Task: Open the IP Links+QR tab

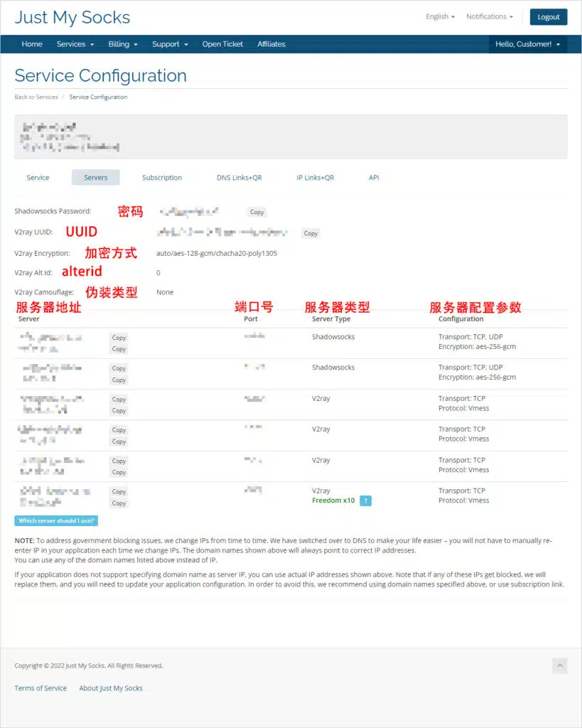Action: click(x=315, y=178)
